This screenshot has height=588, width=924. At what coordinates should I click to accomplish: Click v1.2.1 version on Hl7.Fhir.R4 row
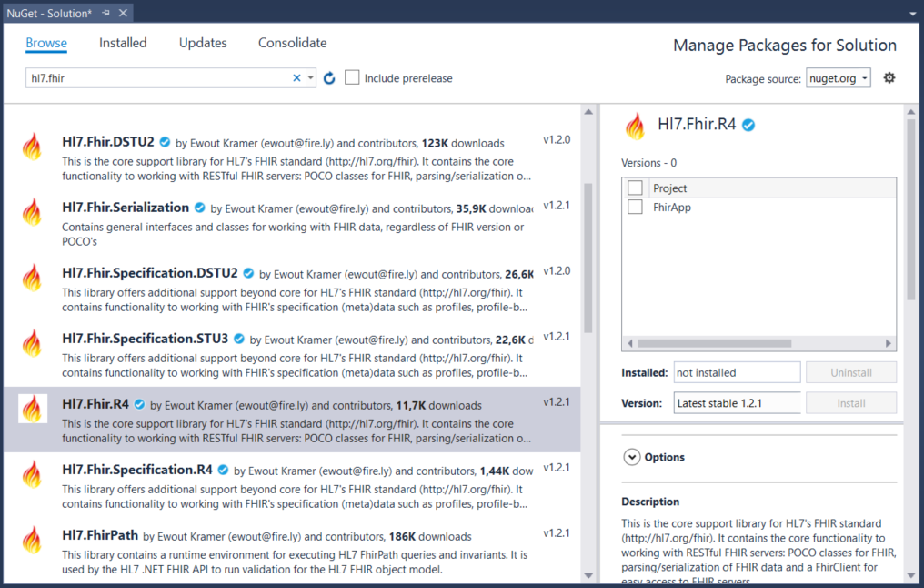tap(557, 402)
